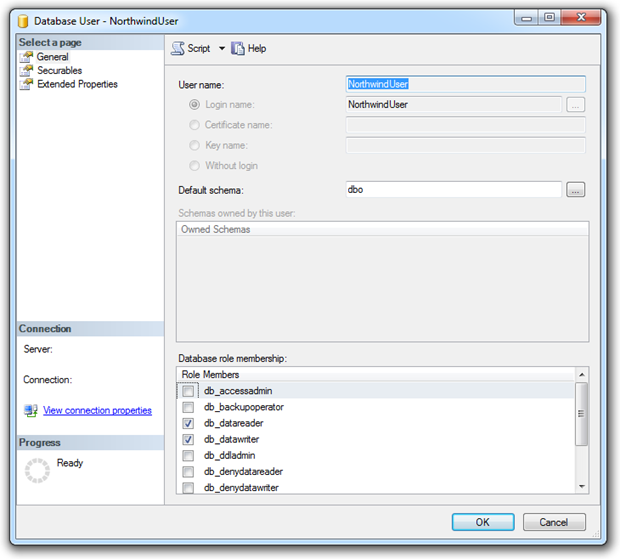Viewport: 620px width, 559px height.
Task: Click the Extended Properties page icon
Action: 26,84
